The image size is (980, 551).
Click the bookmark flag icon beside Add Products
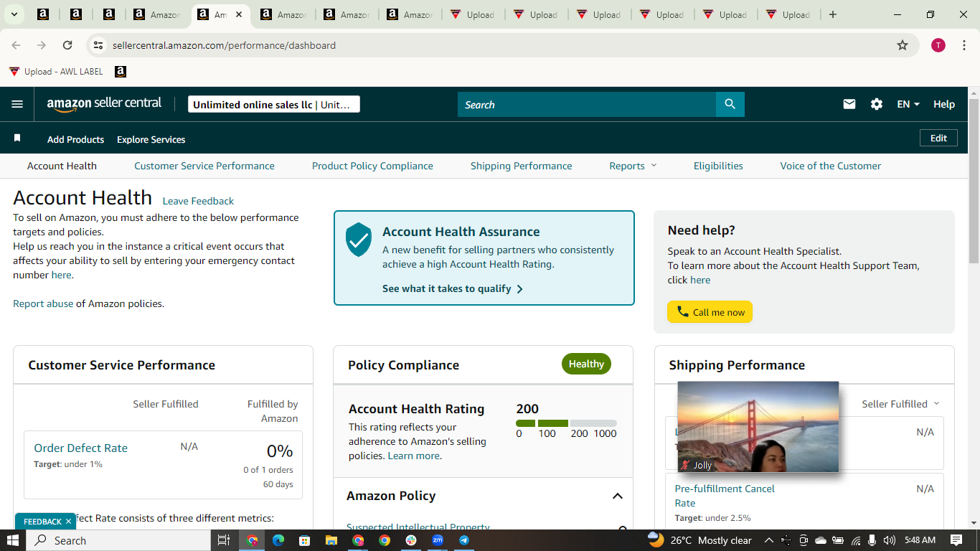[x=17, y=138]
